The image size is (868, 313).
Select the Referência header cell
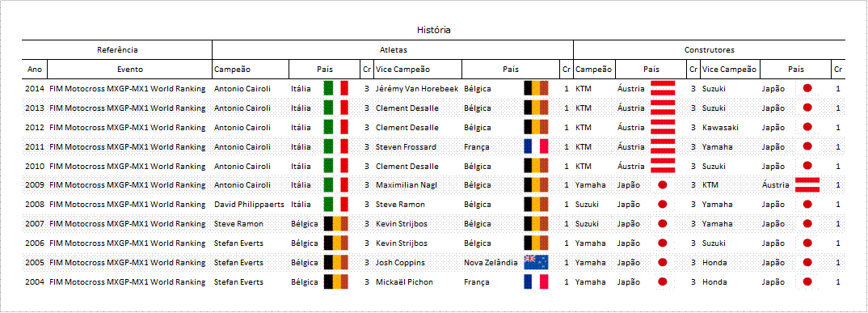pos(117,50)
